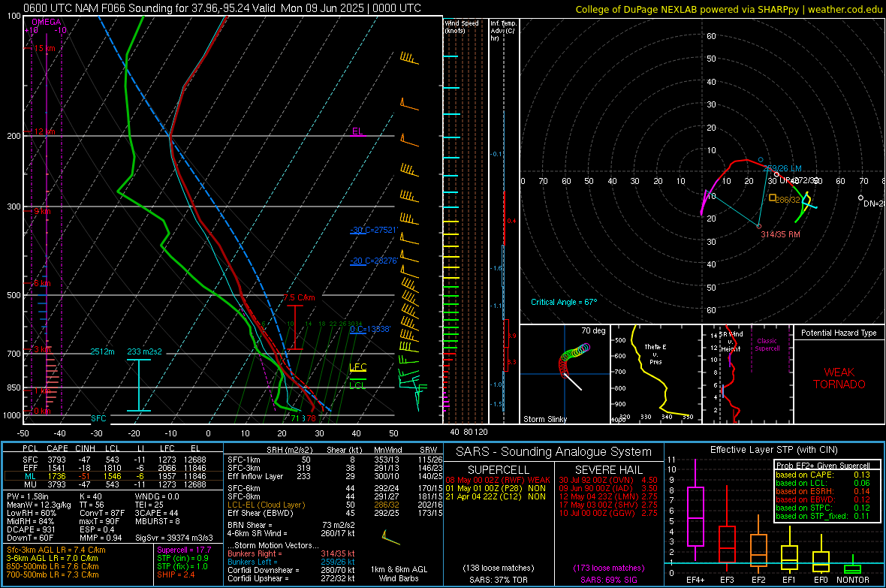886x588 pixels.
Task: Click the SARS - Sounding Analogue System title
Action: click(x=554, y=452)
